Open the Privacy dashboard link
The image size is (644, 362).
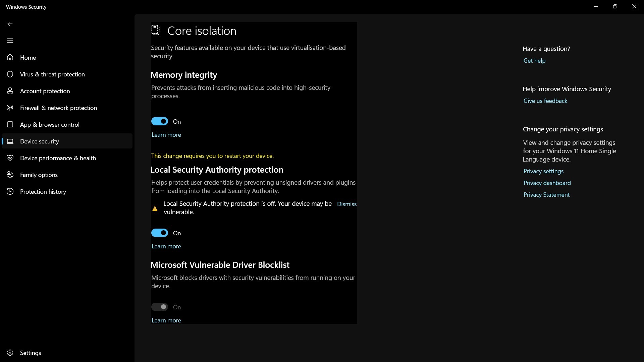[547, 183]
